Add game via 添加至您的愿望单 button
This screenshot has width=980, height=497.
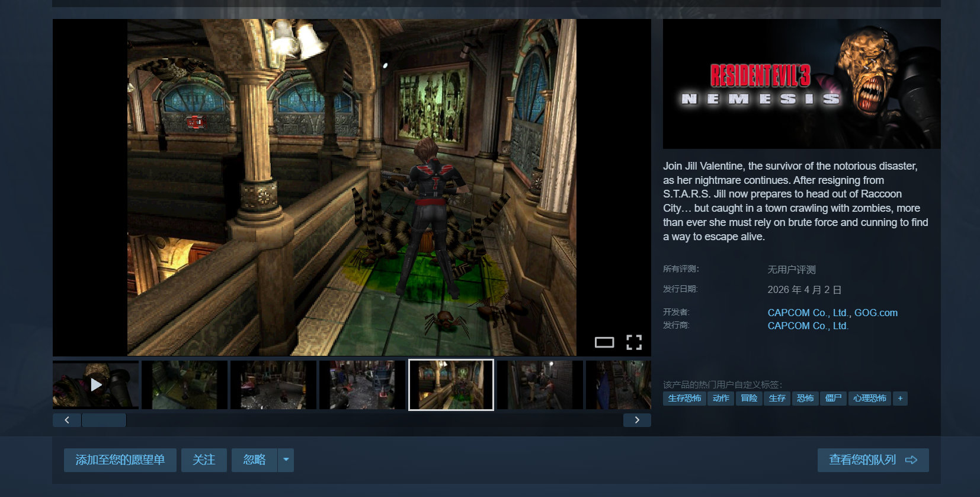tap(120, 460)
